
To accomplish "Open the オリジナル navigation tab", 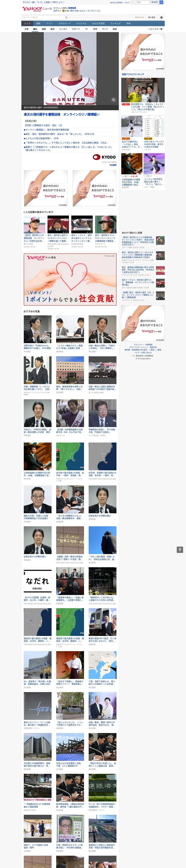I will pos(81,24).
